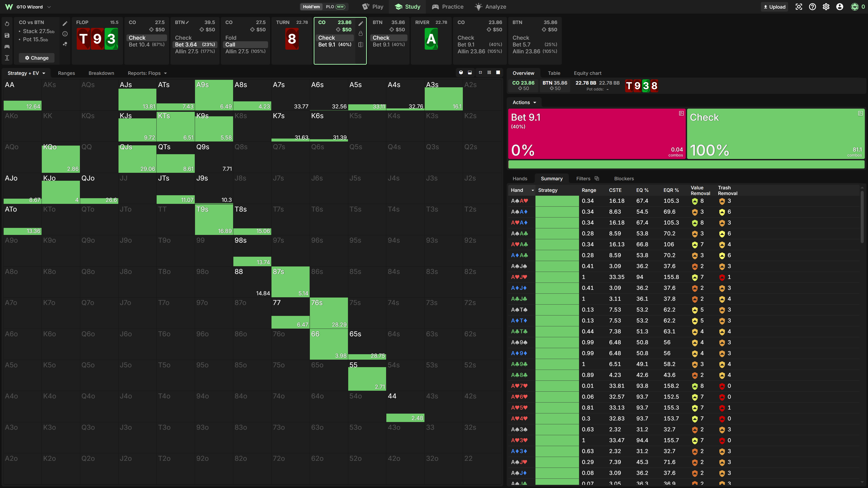Viewport: 868px width, 488px height.
Task: Click the pencil edit icon beside CO vs BTN
Action: pyautogui.click(x=65, y=24)
